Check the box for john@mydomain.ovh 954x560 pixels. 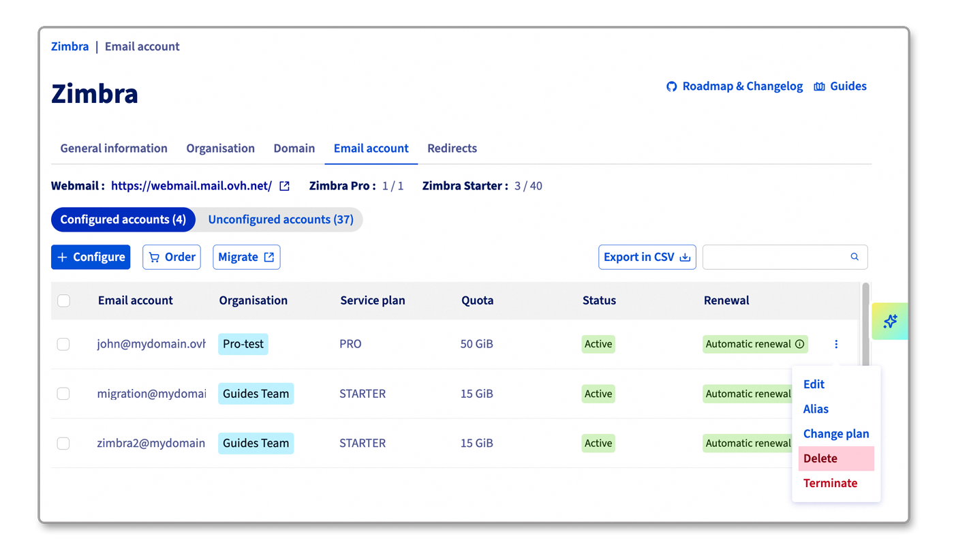tap(63, 344)
